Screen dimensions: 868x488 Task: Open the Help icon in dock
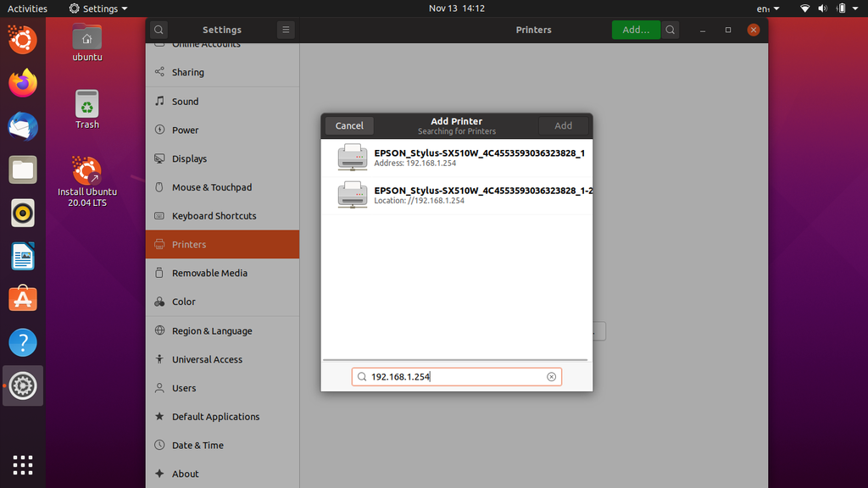point(23,342)
